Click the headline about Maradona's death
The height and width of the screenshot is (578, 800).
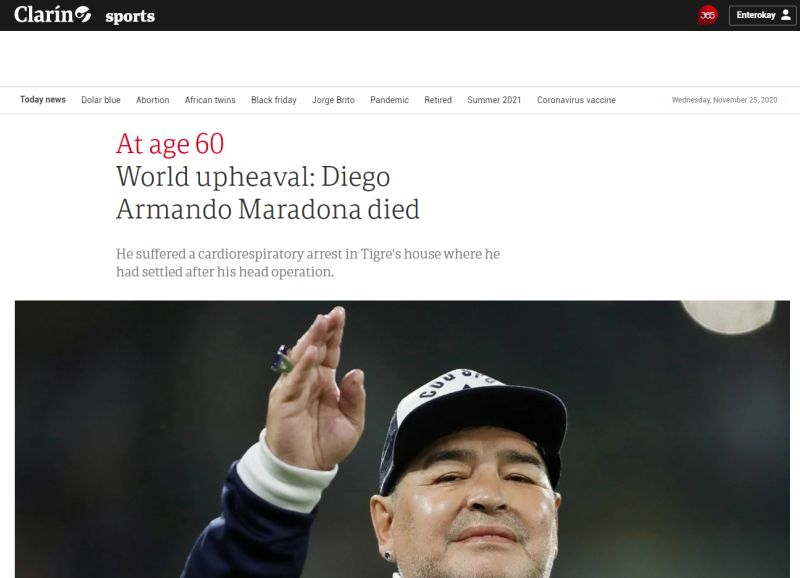click(268, 193)
